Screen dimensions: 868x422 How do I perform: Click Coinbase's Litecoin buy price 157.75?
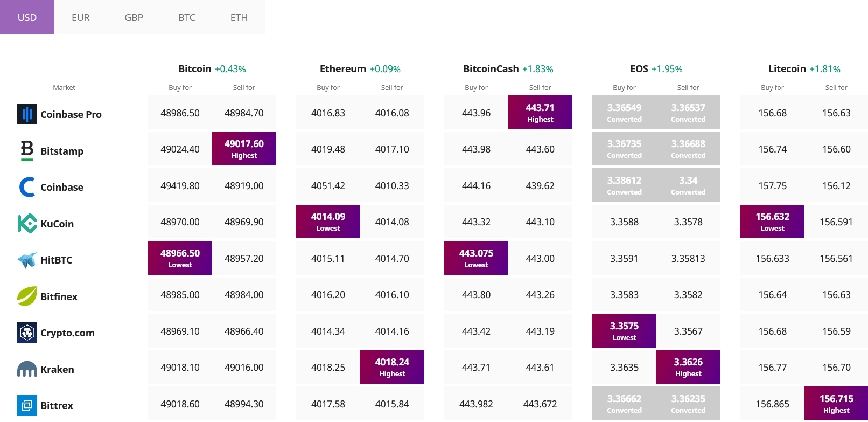point(772,185)
